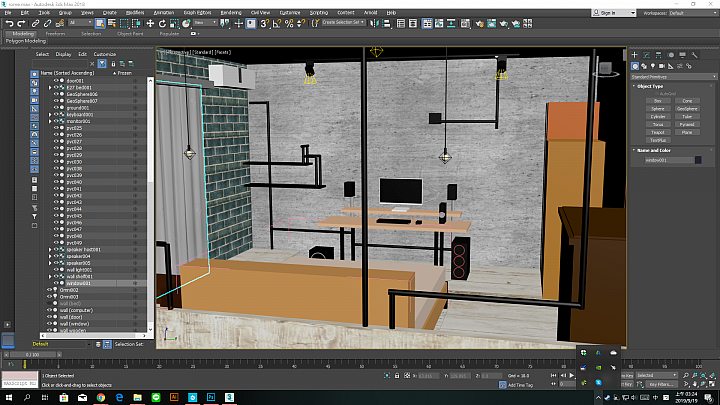Open File Explorer from the taskbar
The width and height of the screenshot is (720, 405).
(137, 397)
